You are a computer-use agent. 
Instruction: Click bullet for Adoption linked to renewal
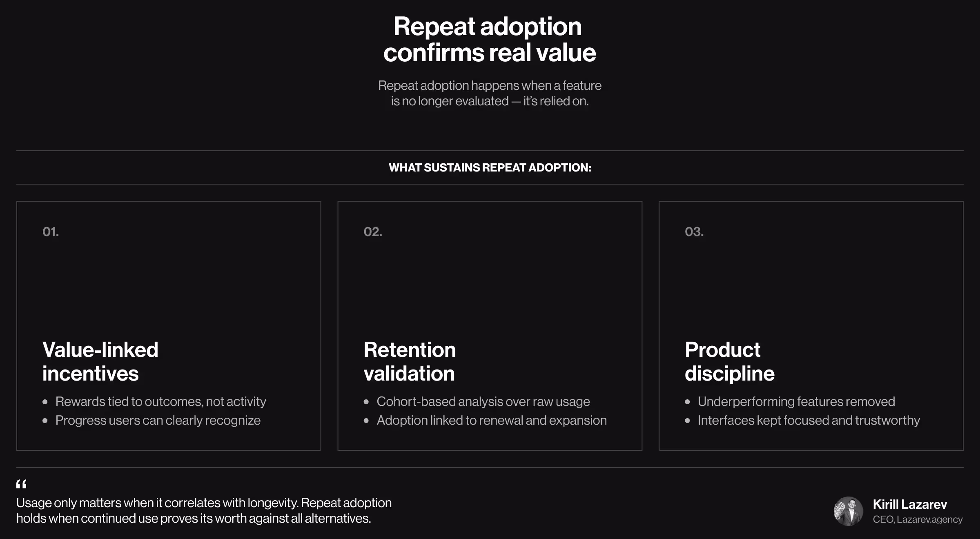tap(485, 420)
